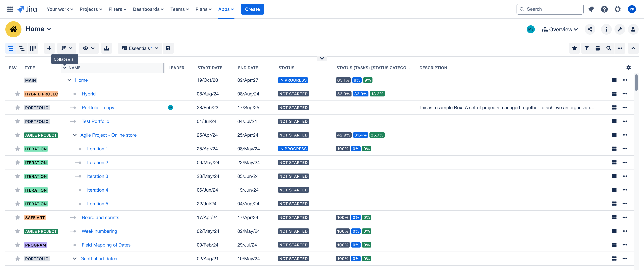Click the sort/order icon in toolbar
Screen dimensions: 644x276
coord(66,48)
